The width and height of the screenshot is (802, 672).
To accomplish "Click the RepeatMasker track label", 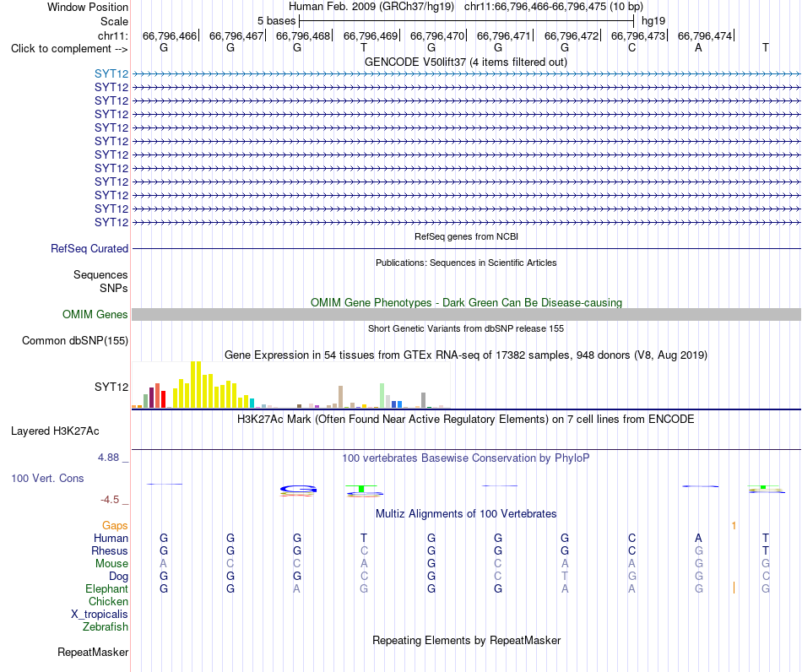I will [x=93, y=653].
